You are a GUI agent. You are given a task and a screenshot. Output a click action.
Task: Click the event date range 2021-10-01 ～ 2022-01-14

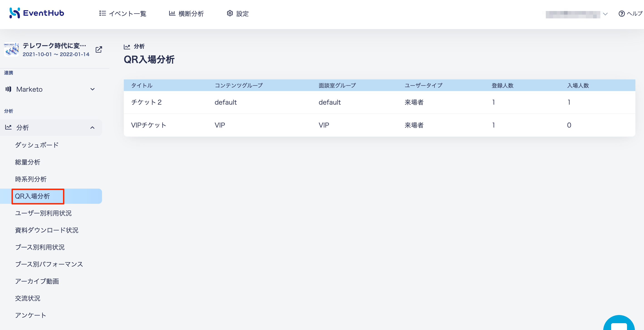point(56,54)
